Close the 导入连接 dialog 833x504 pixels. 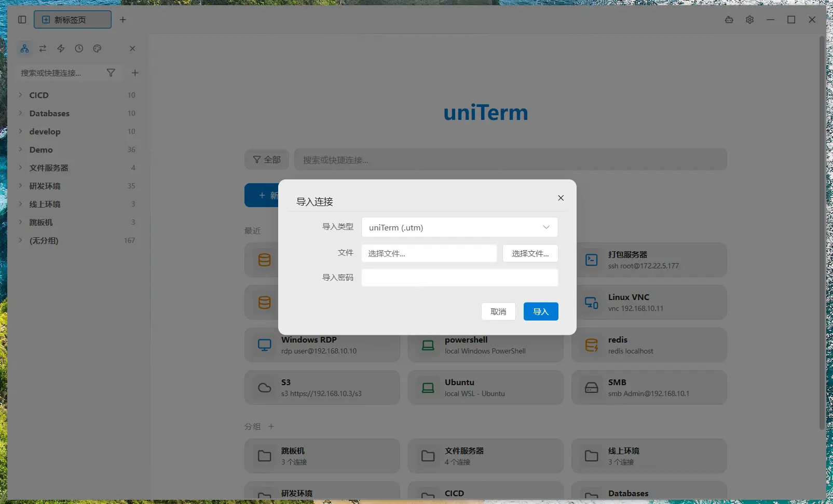tap(561, 198)
